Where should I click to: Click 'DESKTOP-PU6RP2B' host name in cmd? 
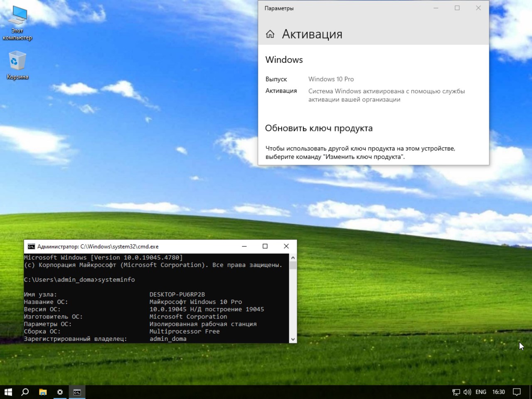tap(177, 294)
